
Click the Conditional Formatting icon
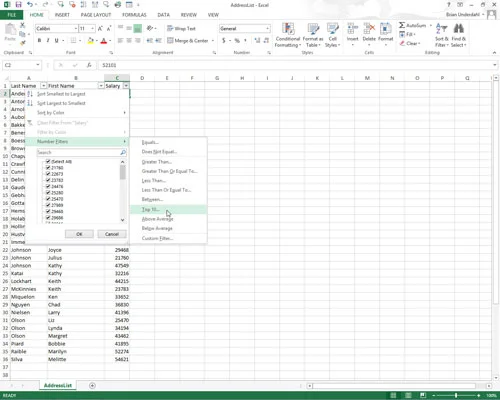(x=288, y=29)
